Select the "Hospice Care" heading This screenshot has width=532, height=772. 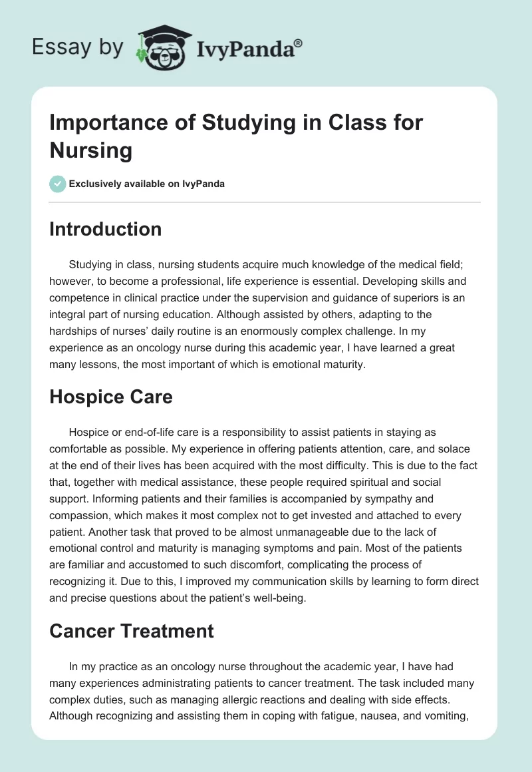click(111, 397)
